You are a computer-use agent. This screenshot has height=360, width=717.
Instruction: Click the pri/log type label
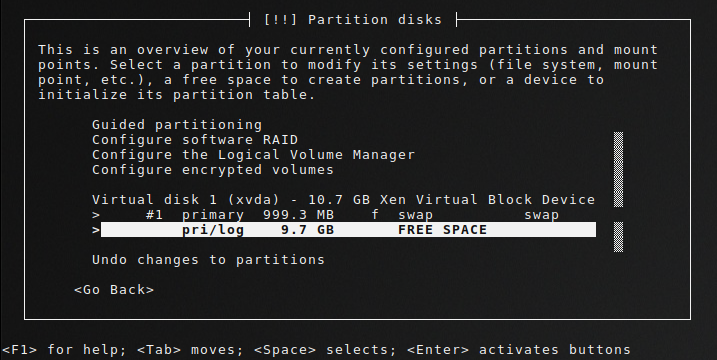pyautogui.click(x=213, y=230)
